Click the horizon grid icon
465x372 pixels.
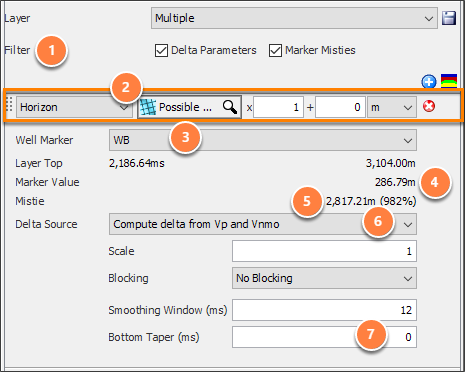[148, 107]
